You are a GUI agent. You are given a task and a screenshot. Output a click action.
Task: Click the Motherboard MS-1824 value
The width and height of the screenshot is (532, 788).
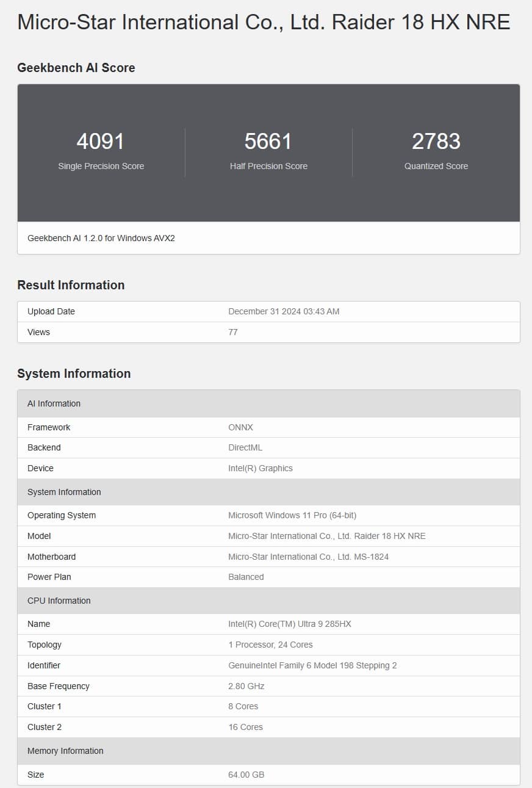point(309,557)
